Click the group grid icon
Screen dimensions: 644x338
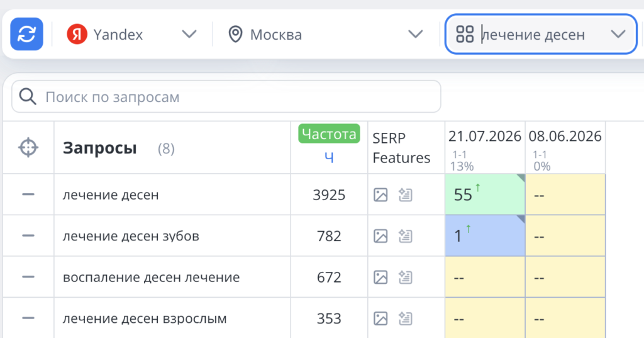465,34
